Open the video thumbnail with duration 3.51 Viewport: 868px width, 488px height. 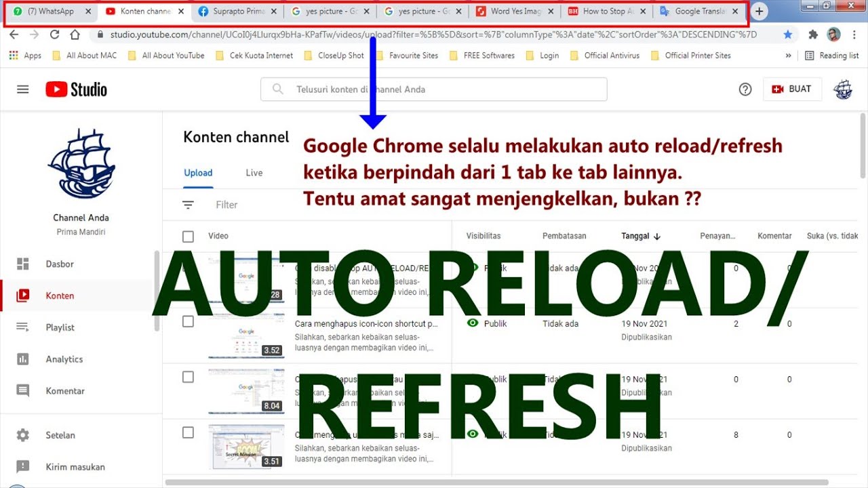pyautogui.click(x=246, y=447)
